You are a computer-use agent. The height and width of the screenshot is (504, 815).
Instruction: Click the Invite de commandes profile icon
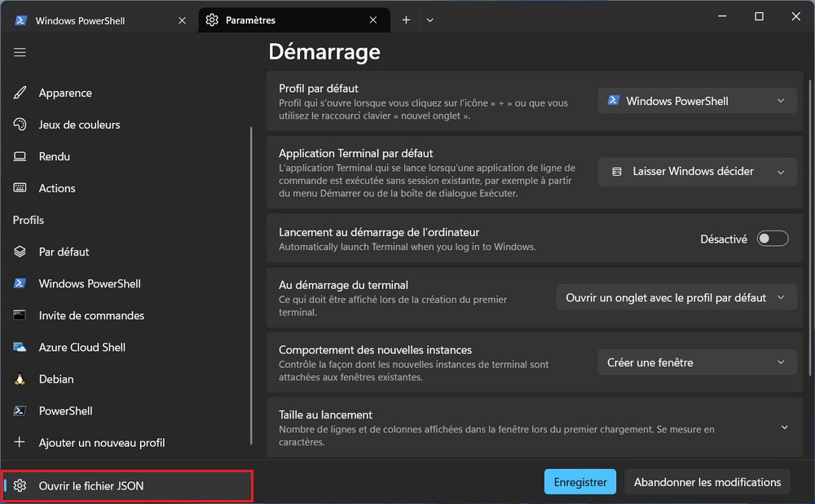pos(20,315)
